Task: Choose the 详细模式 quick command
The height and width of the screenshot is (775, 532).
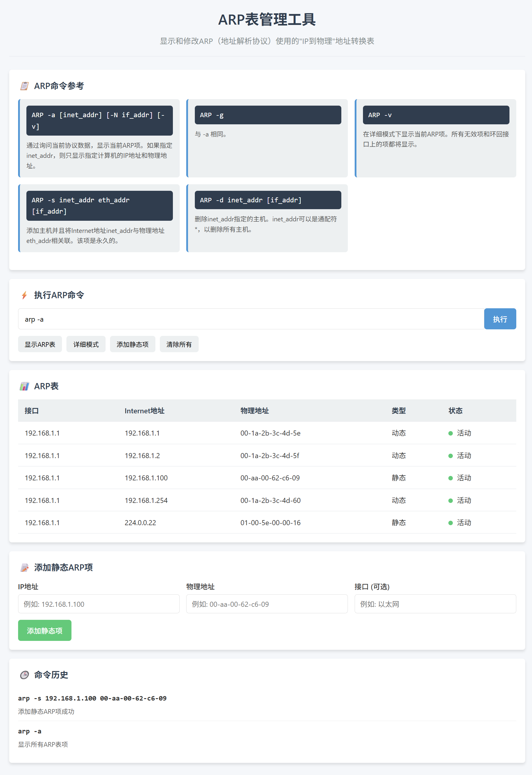Action: 86,344
